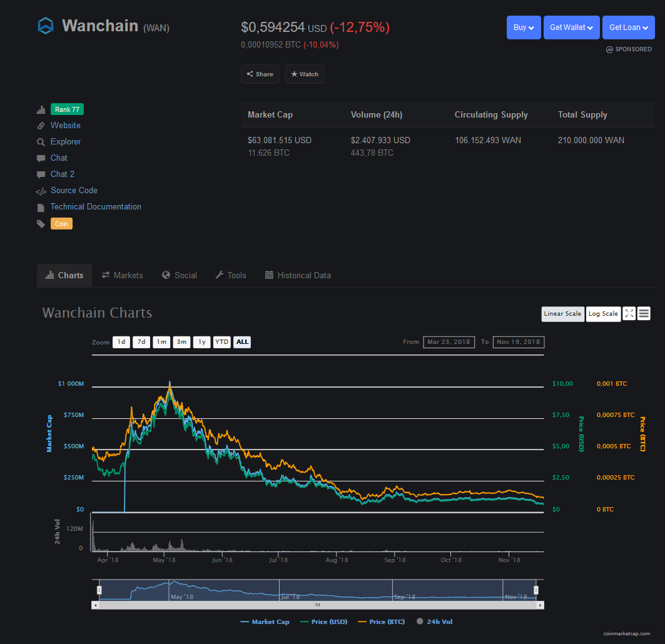Set chart zoom to ALL
This screenshot has width=665, height=644.
[x=242, y=342]
